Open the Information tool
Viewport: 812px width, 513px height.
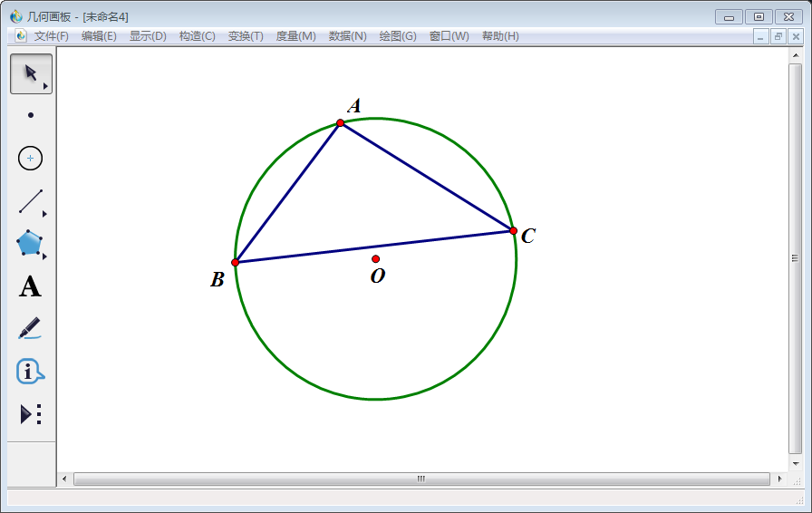tap(30, 371)
